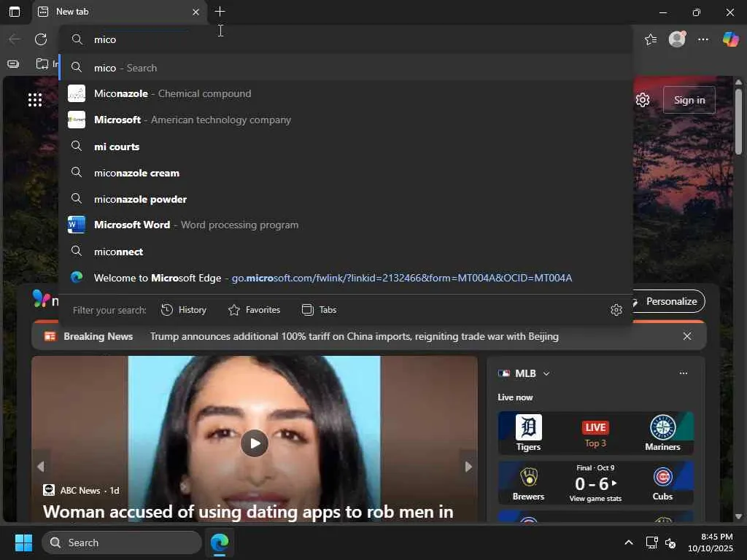Open the favorites bar import folder icon
The width and height of the screenshot is (747, 560).
42,63
